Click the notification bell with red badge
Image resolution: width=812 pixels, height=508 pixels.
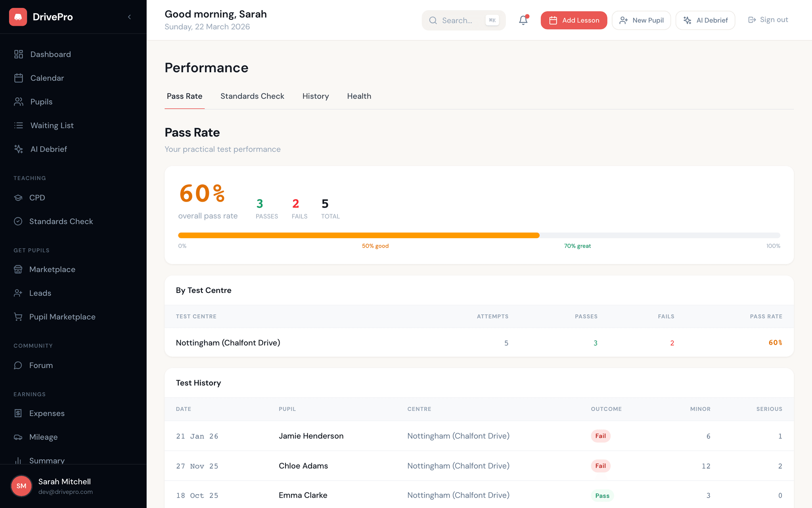coord(523,19)
